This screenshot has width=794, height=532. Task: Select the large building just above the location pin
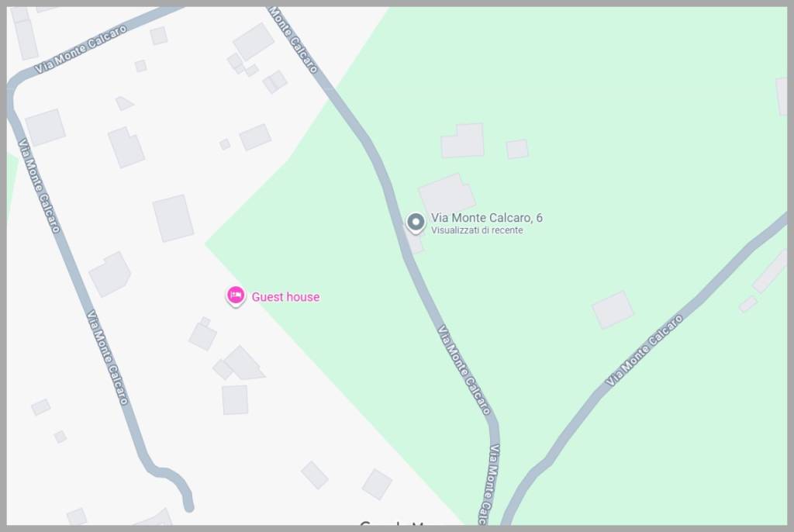pyautogui.click(x=447, y=195)
